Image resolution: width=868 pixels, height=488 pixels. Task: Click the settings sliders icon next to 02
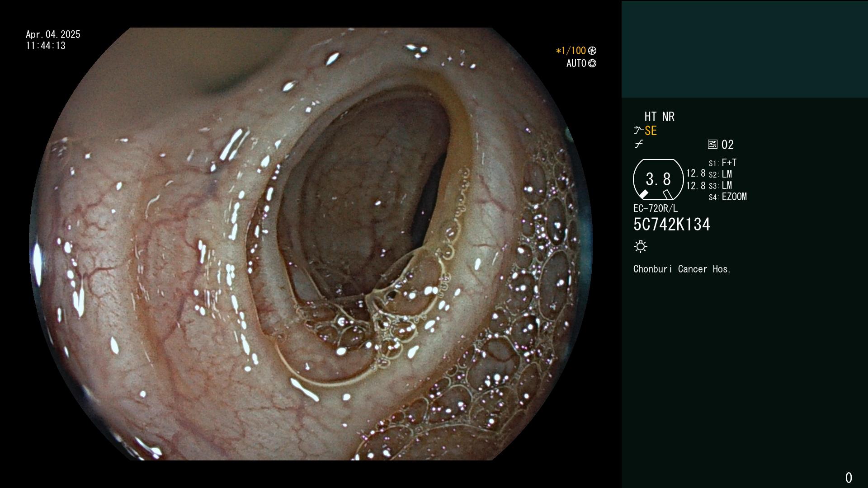tap(712, 144)
